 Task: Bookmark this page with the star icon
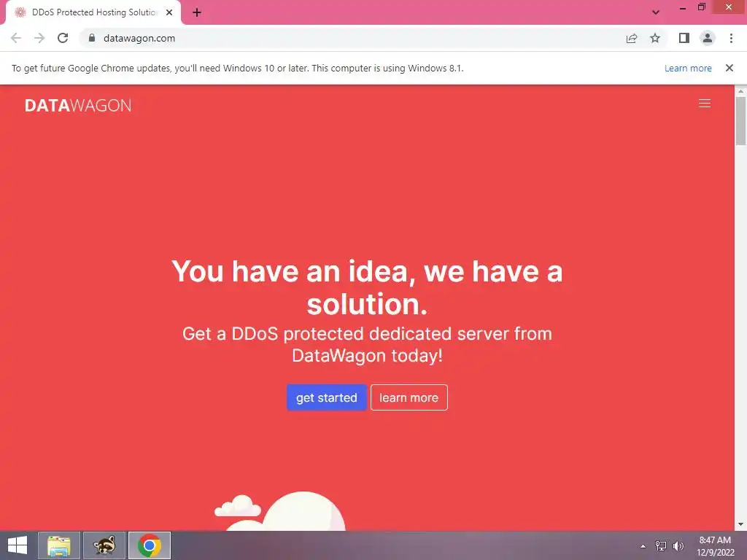tap(655, 38)
